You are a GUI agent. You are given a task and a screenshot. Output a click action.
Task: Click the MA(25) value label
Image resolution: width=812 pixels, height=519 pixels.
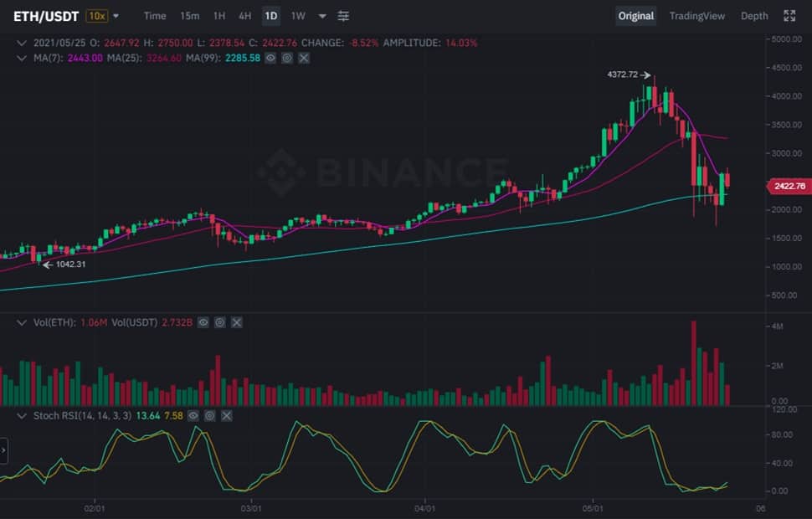point(164,58)
